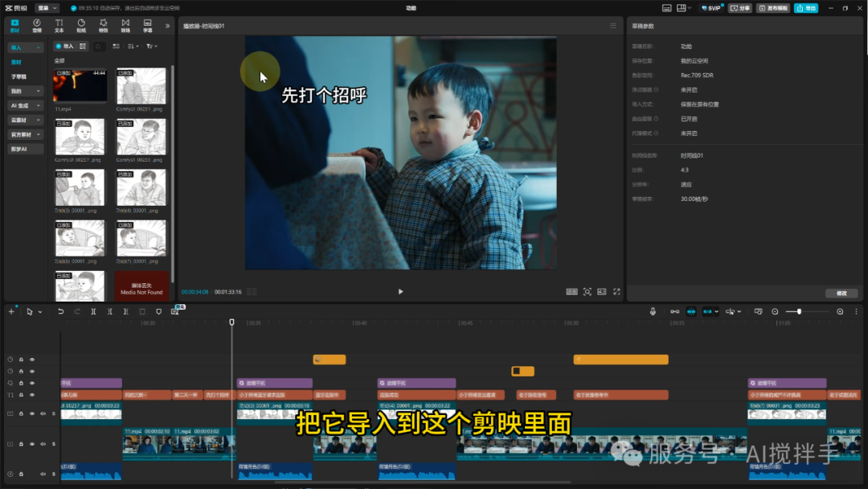Lock the topmost sticker track
This screenshot has width=868, height=489.
point(21,360)
